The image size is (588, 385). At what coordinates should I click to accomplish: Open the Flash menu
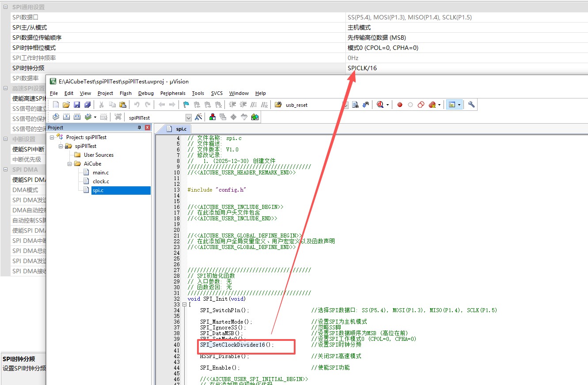[125, 93]
